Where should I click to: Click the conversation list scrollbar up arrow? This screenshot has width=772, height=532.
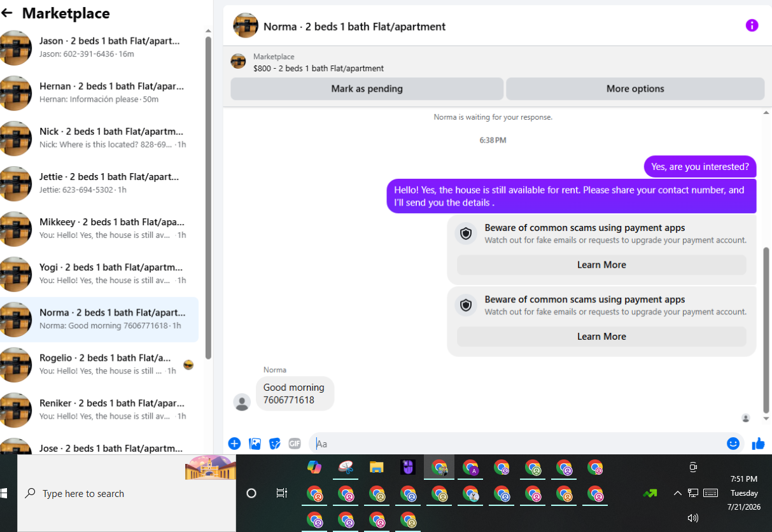(208, 31)
